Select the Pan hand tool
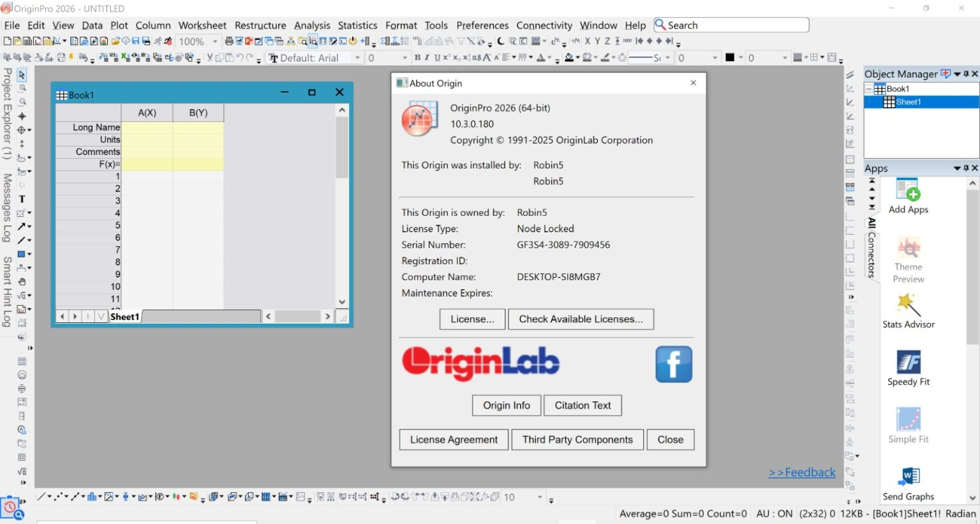The width and height of the screenshot is (980, 524). (x=22, y=281)
